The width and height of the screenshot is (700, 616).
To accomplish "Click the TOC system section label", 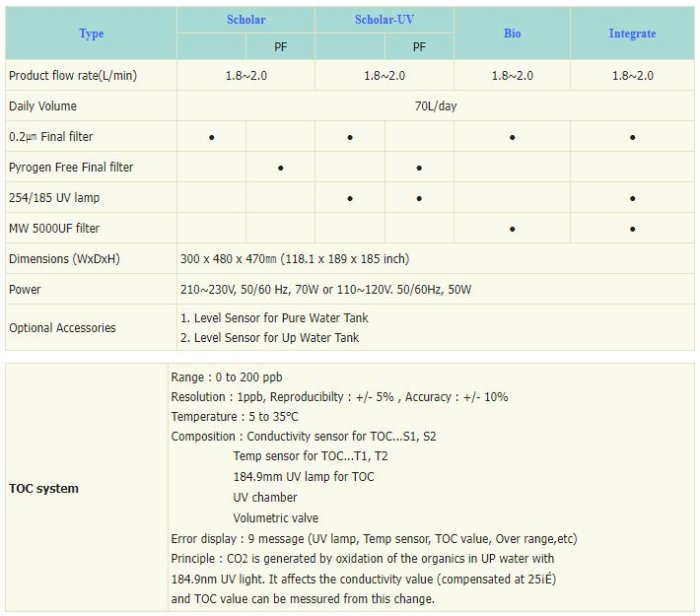I will 43,489.
